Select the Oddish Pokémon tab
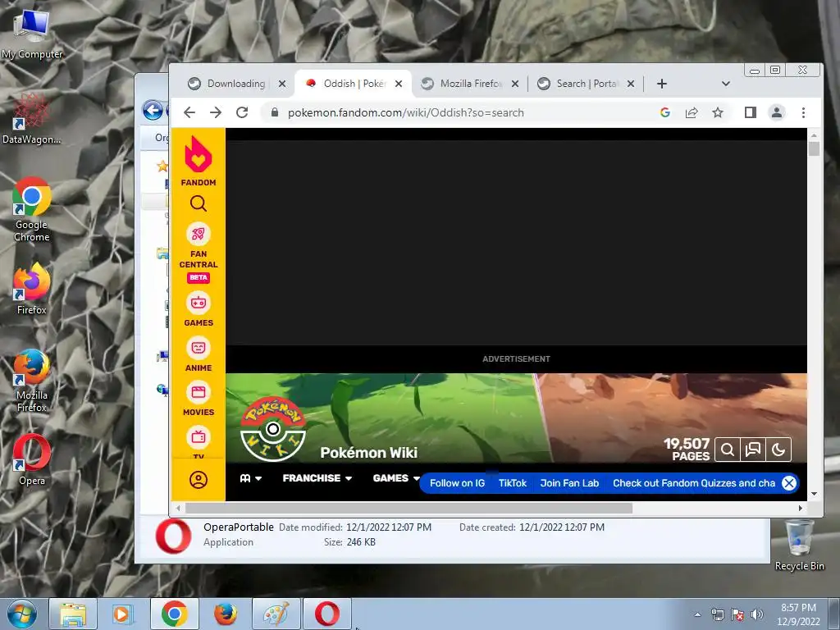The height and width of the screenshot is (630, 840). 354,84
